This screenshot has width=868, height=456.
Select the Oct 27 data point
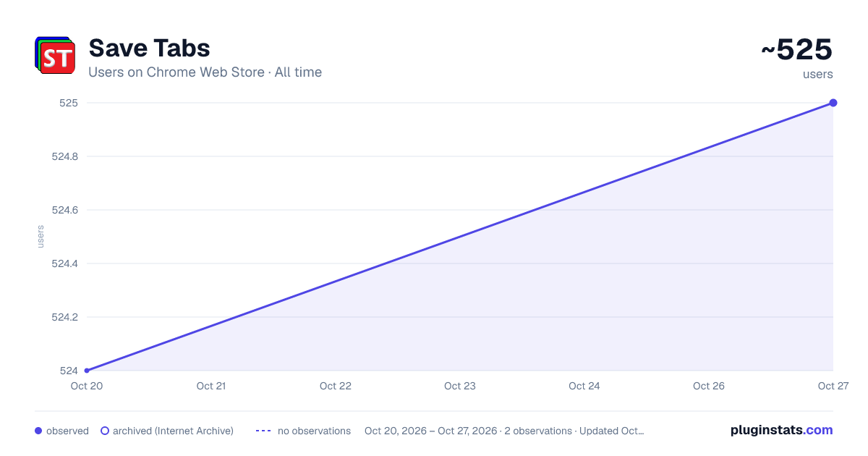(x=833, y=103)
